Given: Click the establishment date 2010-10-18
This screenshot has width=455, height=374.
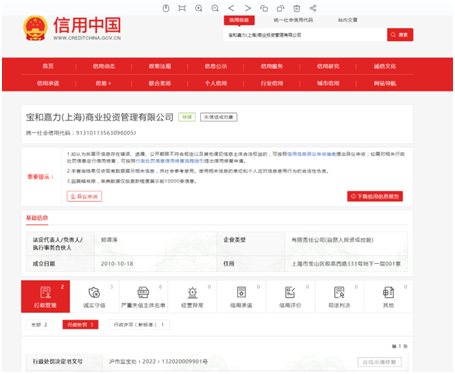Looking at the screenshot, I should point(117,264).
